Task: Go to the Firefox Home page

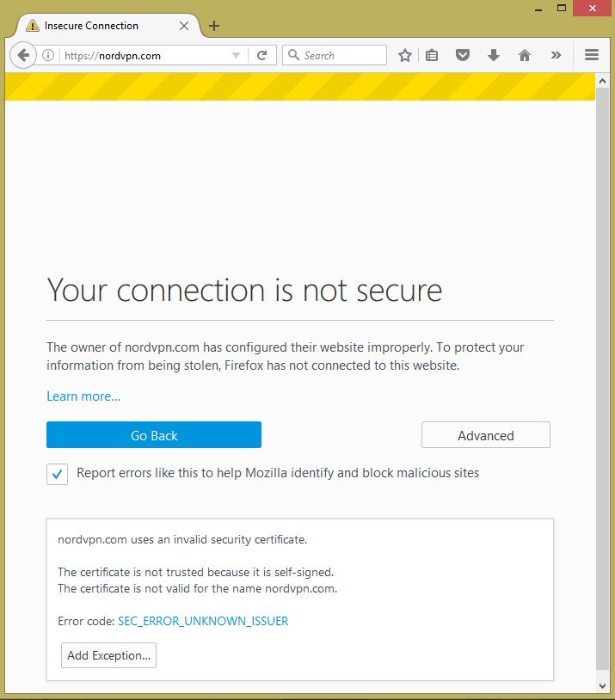Action: (x=525, y=55)
